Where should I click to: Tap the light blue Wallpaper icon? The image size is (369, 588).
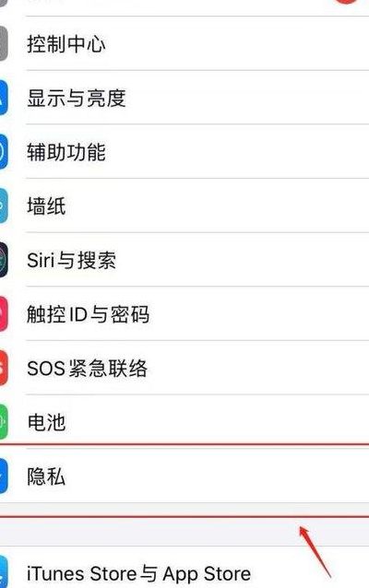pos(4,206)
